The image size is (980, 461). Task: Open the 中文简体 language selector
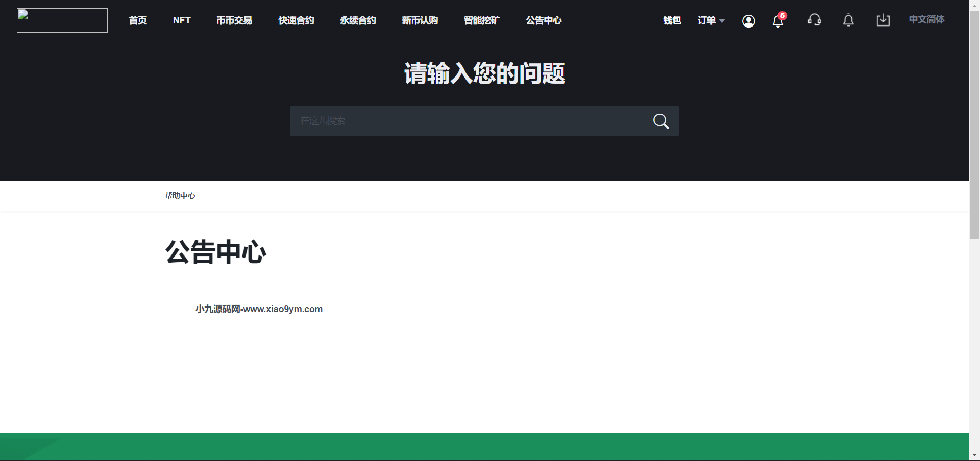(926, 20)
